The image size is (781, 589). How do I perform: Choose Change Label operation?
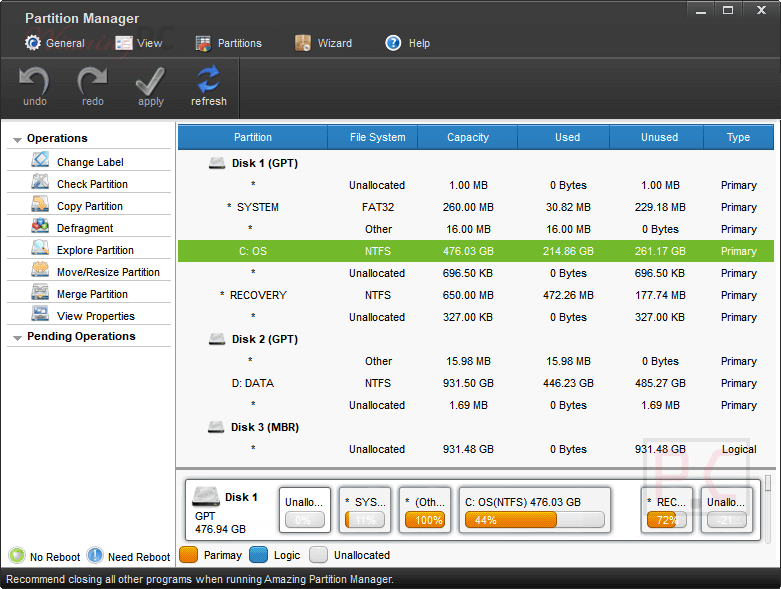pyautogui.click(x=89, y=160)
